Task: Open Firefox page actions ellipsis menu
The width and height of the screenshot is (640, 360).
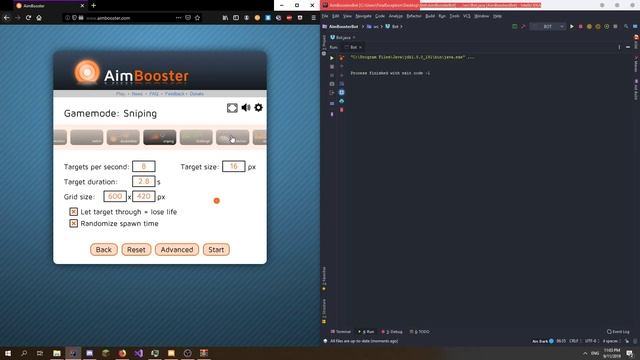Action: (x=178, y=18)
